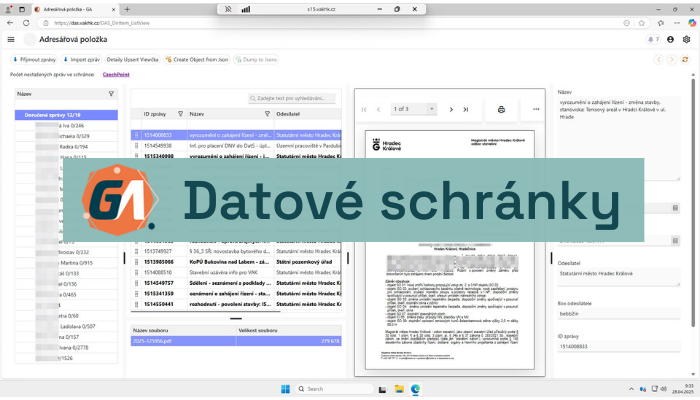Select message row 1514549757

[236, 283]
